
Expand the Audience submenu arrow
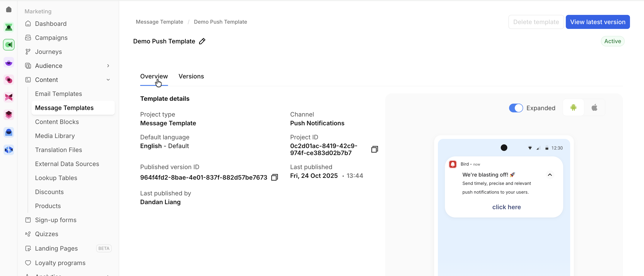click(x=108, y=66)
